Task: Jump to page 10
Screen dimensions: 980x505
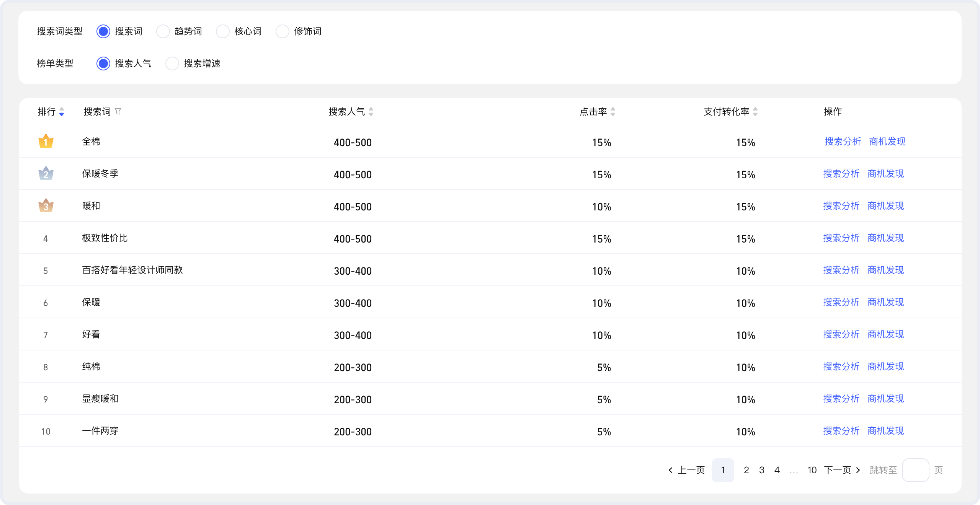Action: pyautogui.click(x=812, y=470)
